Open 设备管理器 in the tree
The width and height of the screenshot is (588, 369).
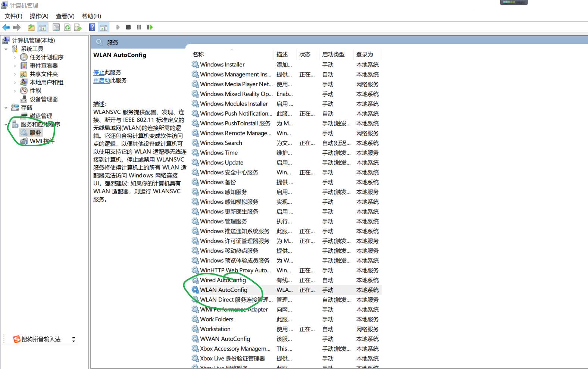coord(44,99)
